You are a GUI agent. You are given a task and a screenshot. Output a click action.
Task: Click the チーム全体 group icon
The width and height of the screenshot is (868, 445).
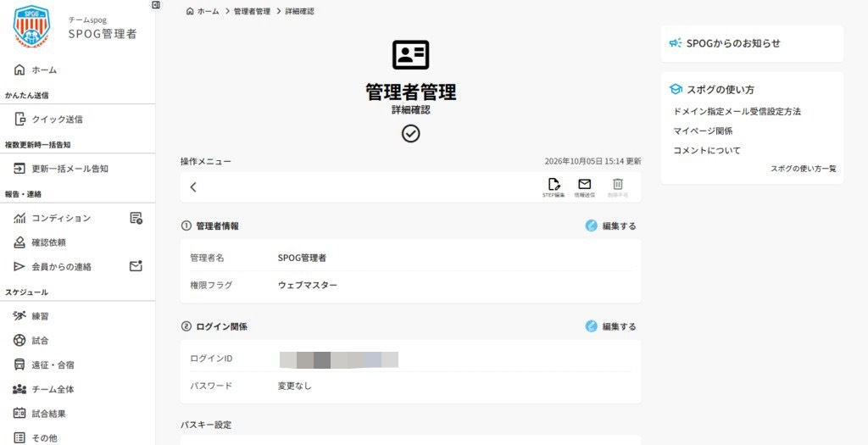[x=19, y=389]
